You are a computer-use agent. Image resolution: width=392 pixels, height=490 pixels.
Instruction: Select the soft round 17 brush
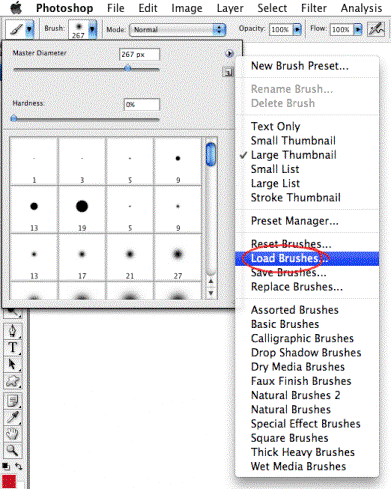click(x=82, y=257)
